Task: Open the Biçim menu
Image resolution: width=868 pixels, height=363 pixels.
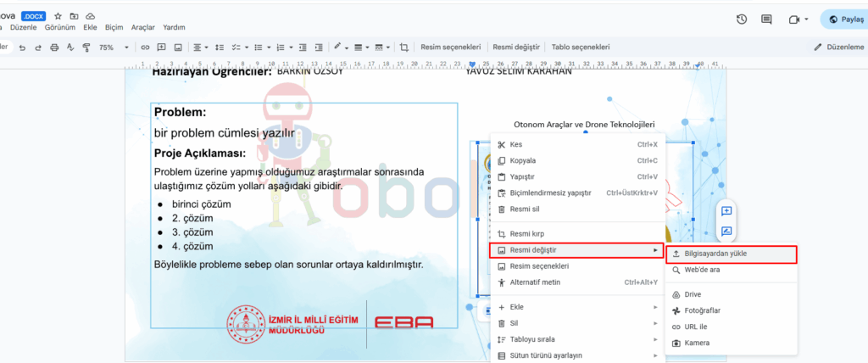Action: (x=114, y=27)
